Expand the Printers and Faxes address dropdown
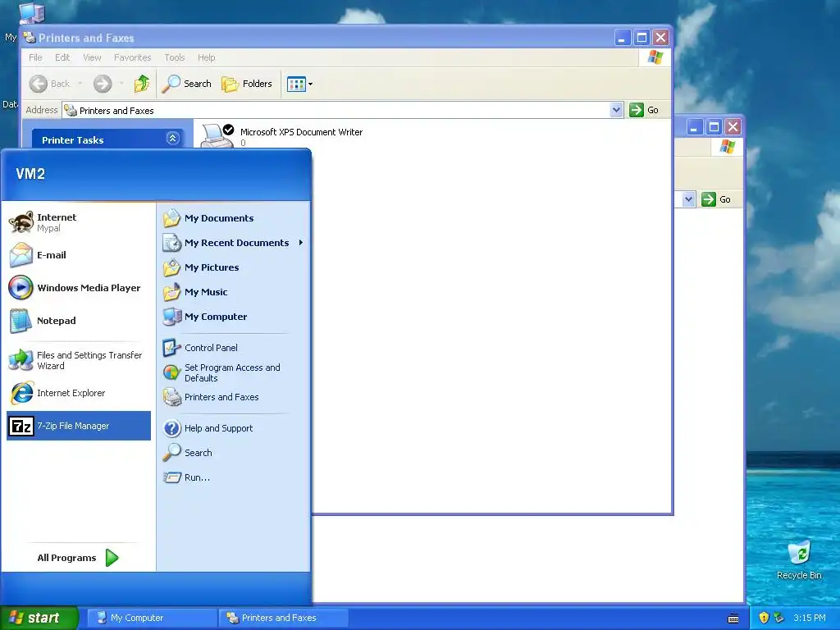This screenshot has height=630, width=840. point(616,110)
